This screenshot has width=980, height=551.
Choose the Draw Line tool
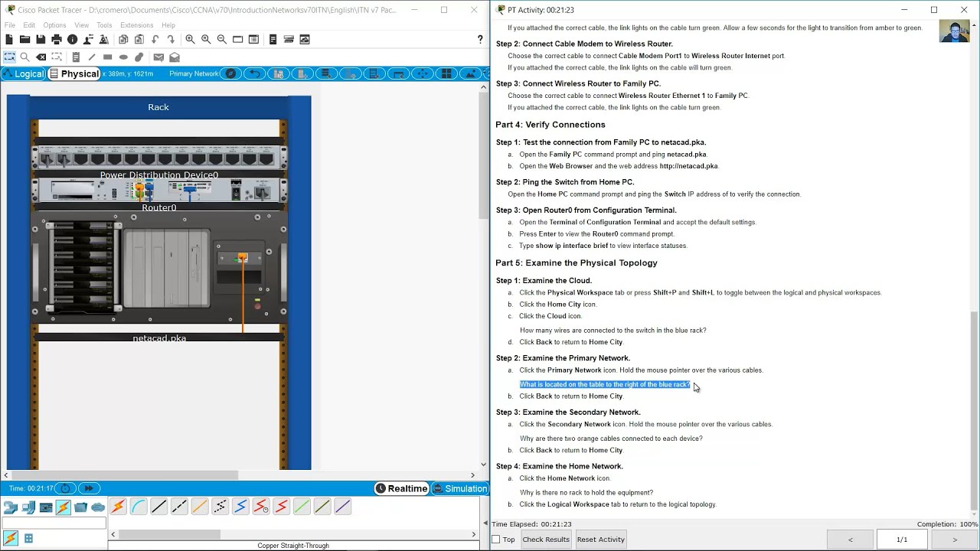92,57
